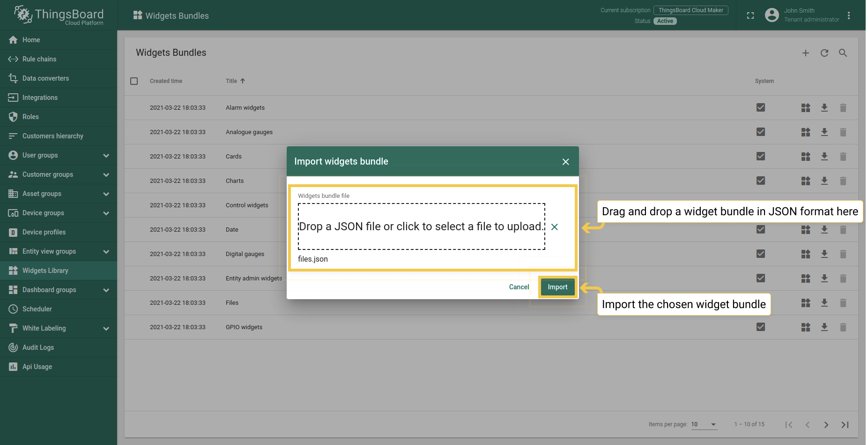The height and width of the screenshot is (445, 868).
Task: Click the ThingsBoard Cloud Maker subscription badge
Action: pyautogui.click(x=691, y=10)
